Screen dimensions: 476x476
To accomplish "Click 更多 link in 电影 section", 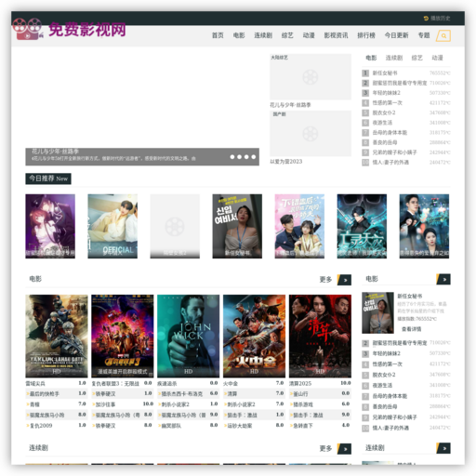I will coord(325,280).
